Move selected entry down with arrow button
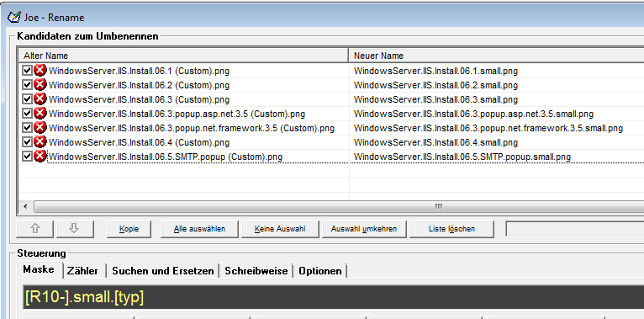Image resolution: width=644 pixels, height=319 pixels. click(75, 229)
